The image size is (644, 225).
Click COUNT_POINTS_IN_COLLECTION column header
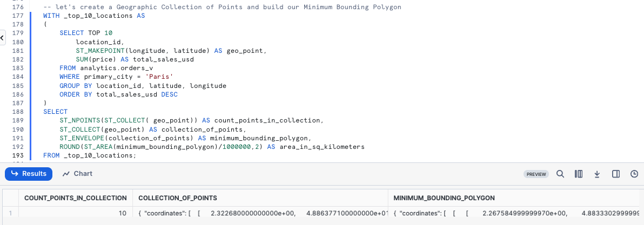pyautogui.click(x=75, y=198)
